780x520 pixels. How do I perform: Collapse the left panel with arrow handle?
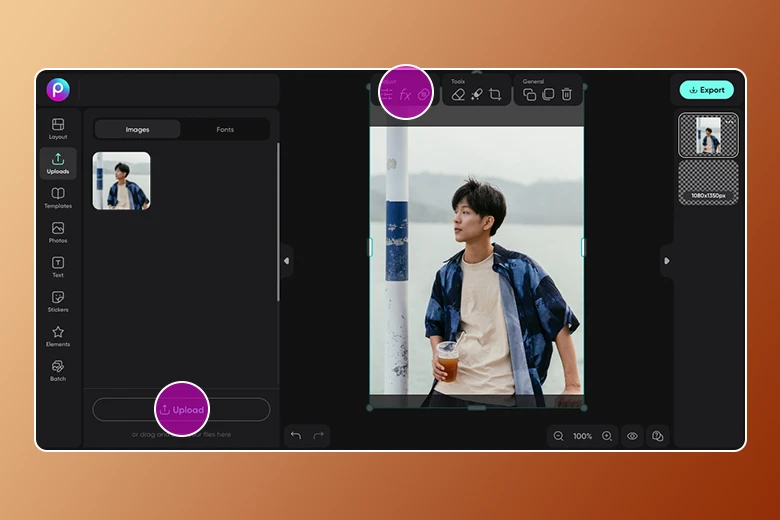coord(286,261)
